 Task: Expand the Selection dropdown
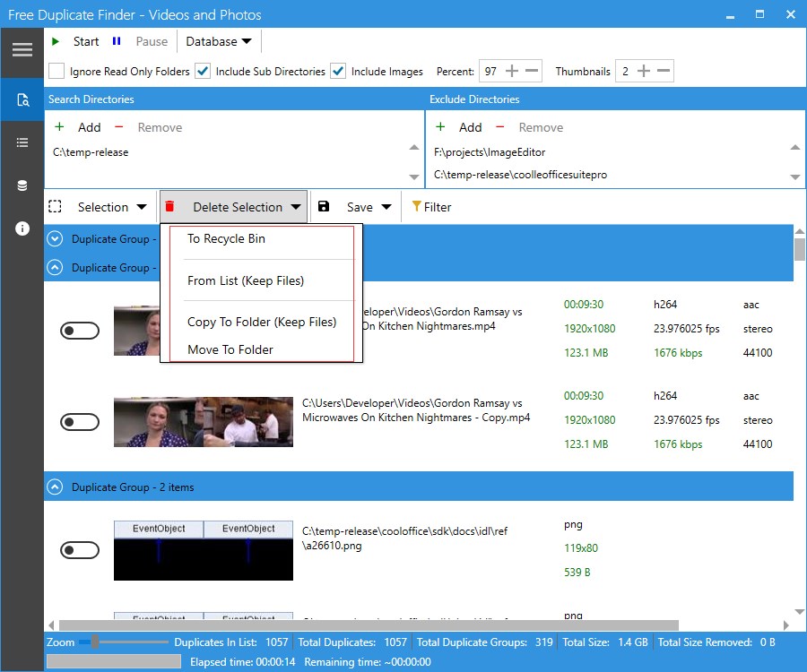coord(112,207)
